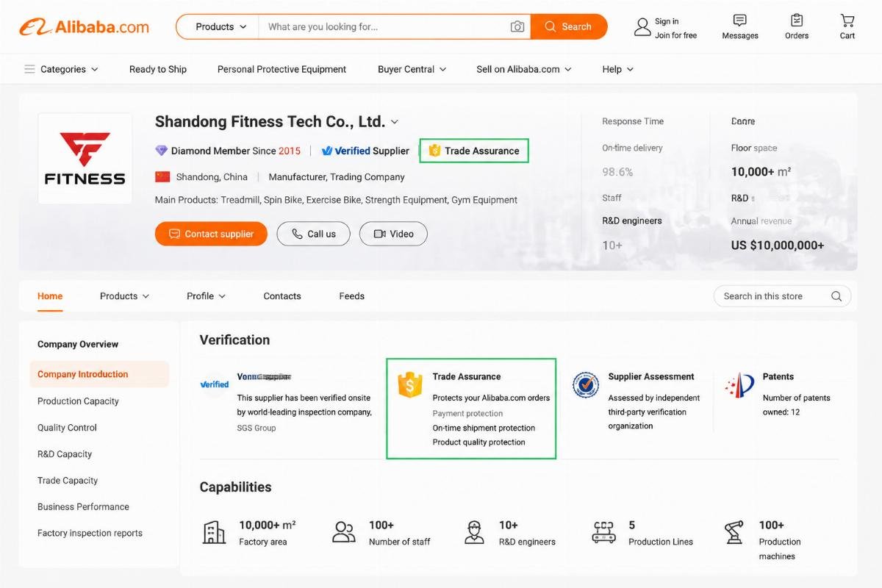882x588 pixels.
Task: Click Join for free link
Action: [675, 35]
